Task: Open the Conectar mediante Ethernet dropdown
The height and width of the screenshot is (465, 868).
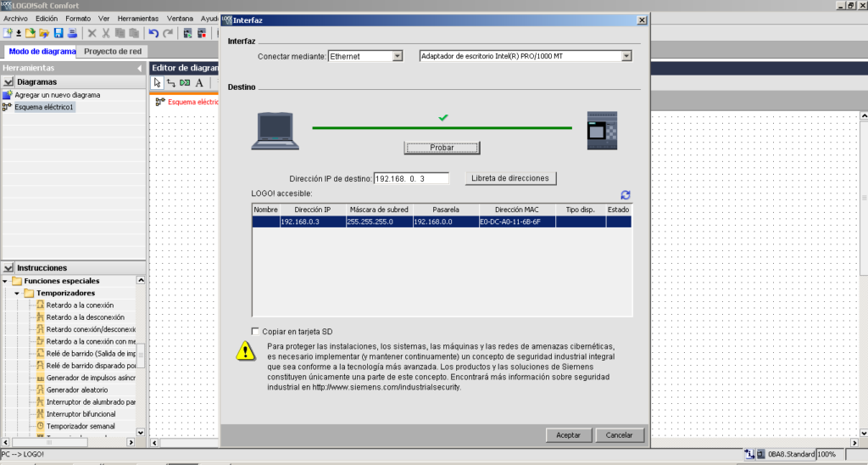Action: 398,56
